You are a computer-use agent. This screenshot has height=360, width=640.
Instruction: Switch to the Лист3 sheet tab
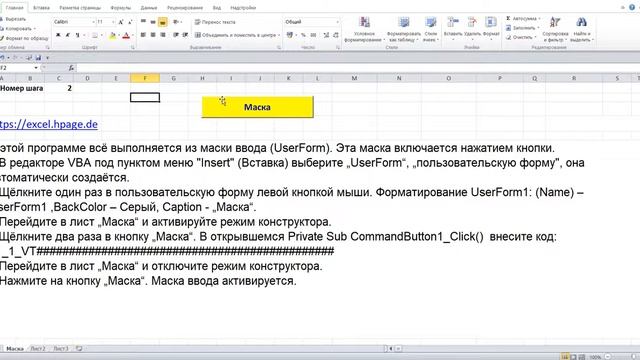click(61, 349)
